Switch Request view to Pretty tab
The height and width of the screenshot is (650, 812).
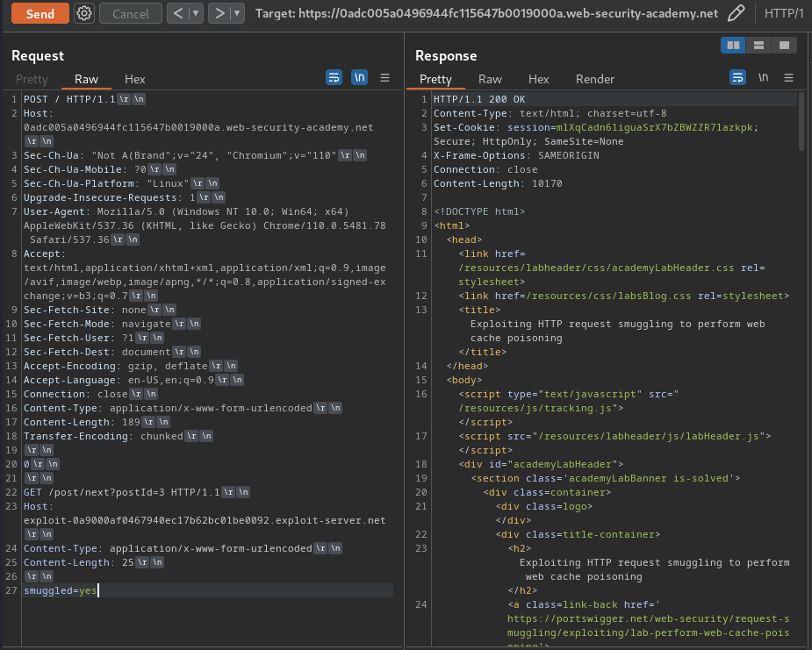click(32, 79)
